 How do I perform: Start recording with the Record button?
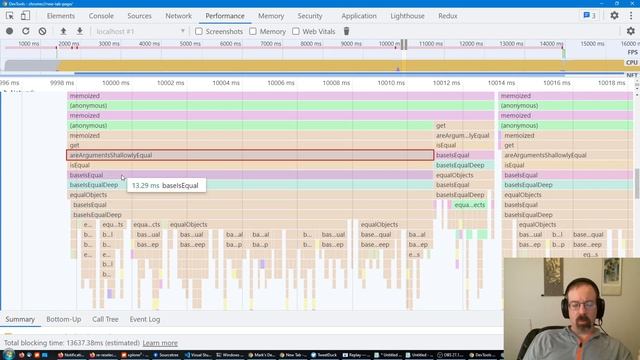point(9,31)
